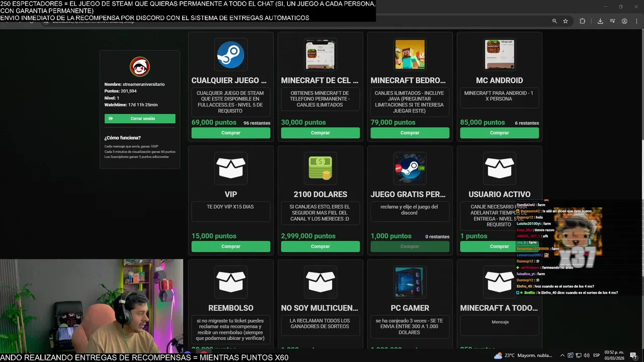
Task: Click the streameruniversitario profile avatar
Action: (x=140, y=67)
